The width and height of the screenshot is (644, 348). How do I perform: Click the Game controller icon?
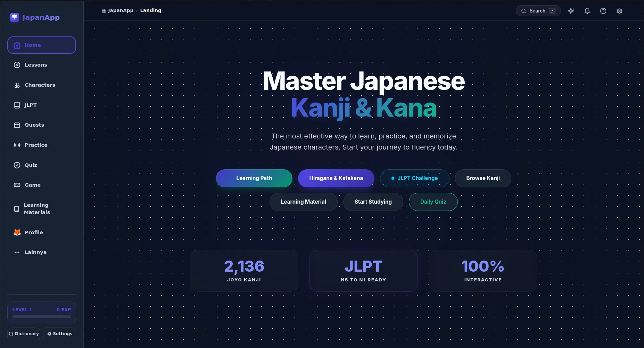(17, 185)
